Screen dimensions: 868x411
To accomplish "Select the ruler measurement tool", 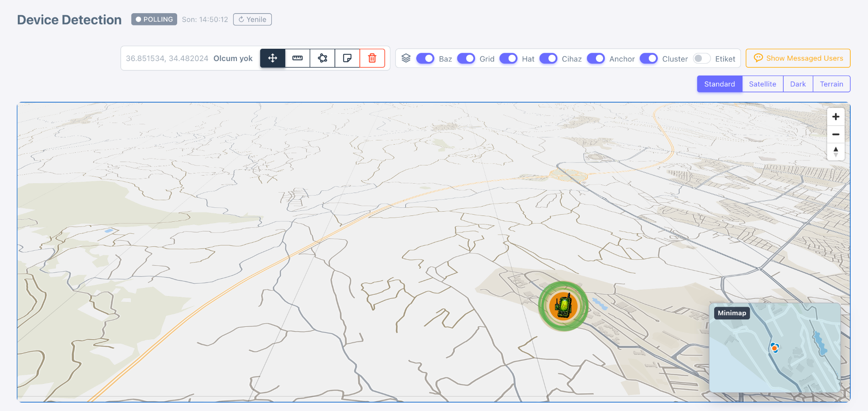I will coord(298,58).
